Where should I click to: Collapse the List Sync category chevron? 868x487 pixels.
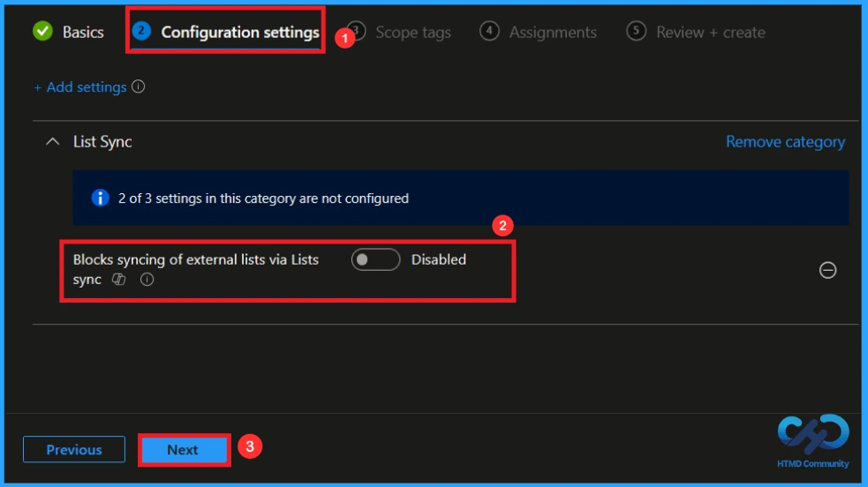[53, 142]
